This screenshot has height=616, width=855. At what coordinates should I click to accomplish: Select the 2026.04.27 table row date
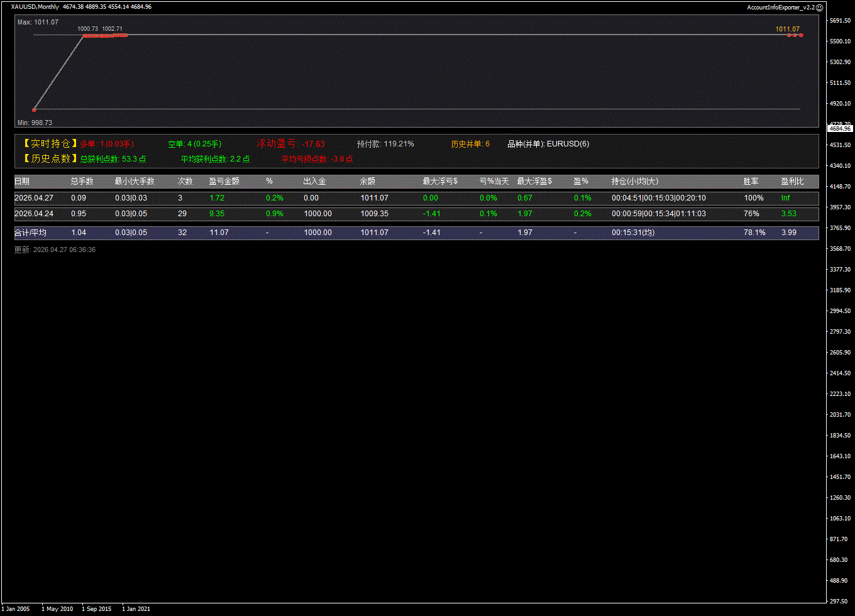coord(34,198)
